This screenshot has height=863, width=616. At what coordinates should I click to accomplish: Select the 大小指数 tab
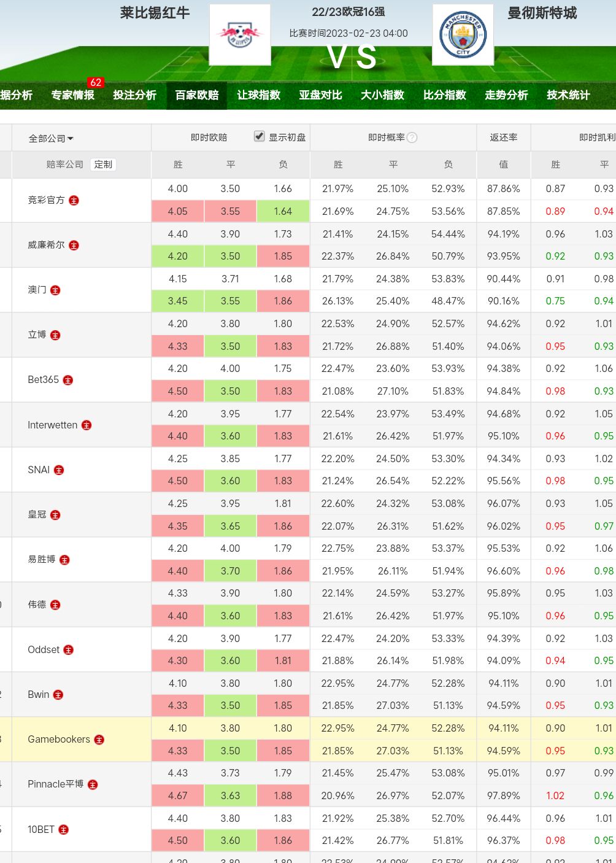[x=382, y=95]
